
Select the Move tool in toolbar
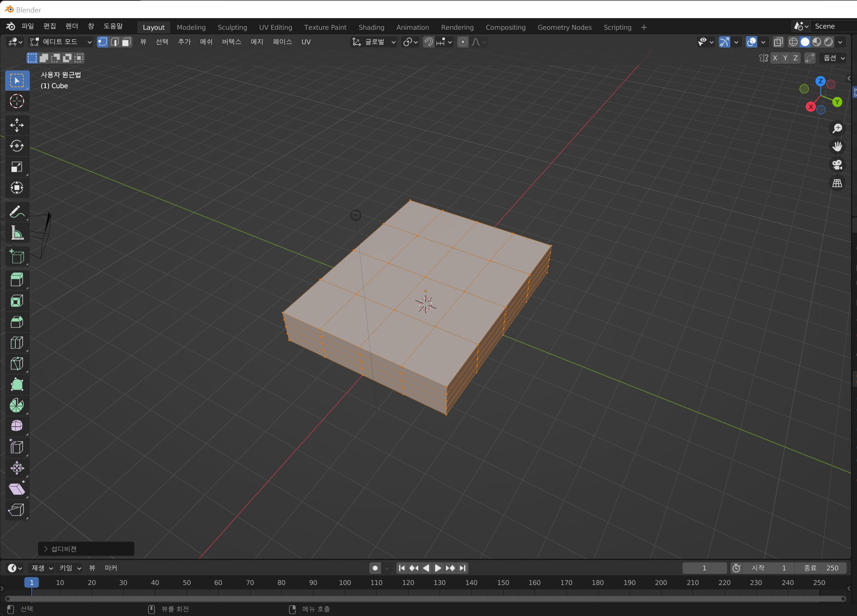click(17, 125)
